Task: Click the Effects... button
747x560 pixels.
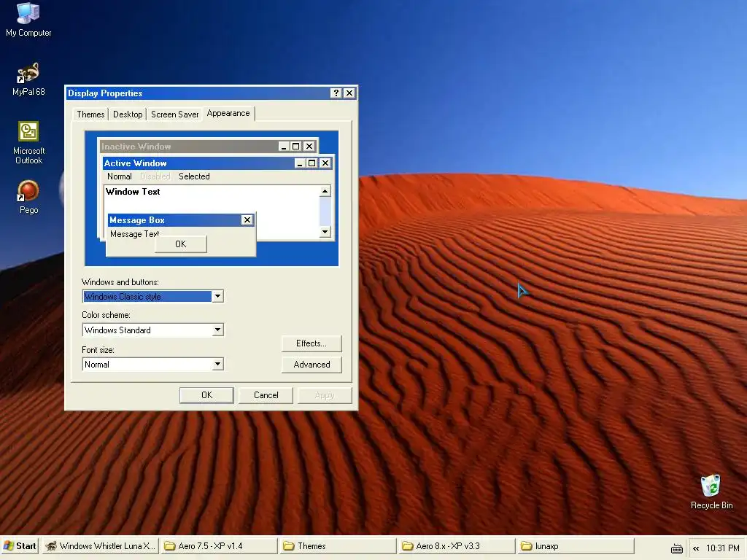Action: [x=311, y=343]
